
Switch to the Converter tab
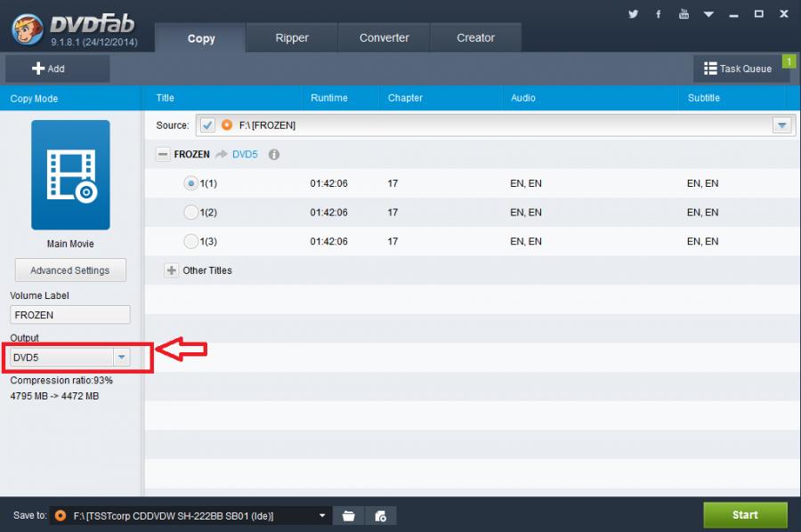384,37
